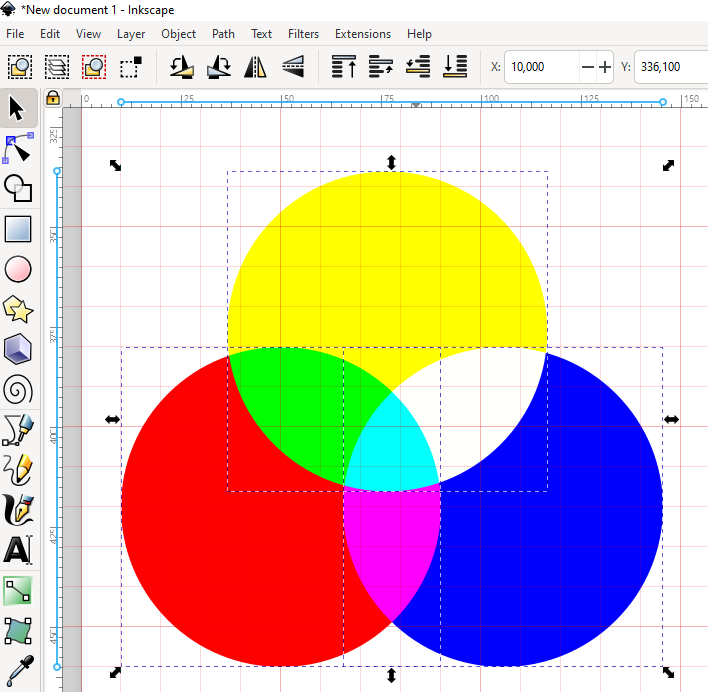Choose the Rectangle tool
The width and height of the screenshot is (708, 692).
[x=19, y=229]
